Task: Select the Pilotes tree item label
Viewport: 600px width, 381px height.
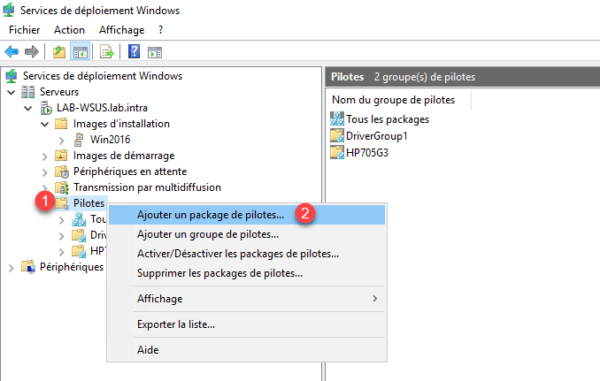Action: tap(89, 203)
